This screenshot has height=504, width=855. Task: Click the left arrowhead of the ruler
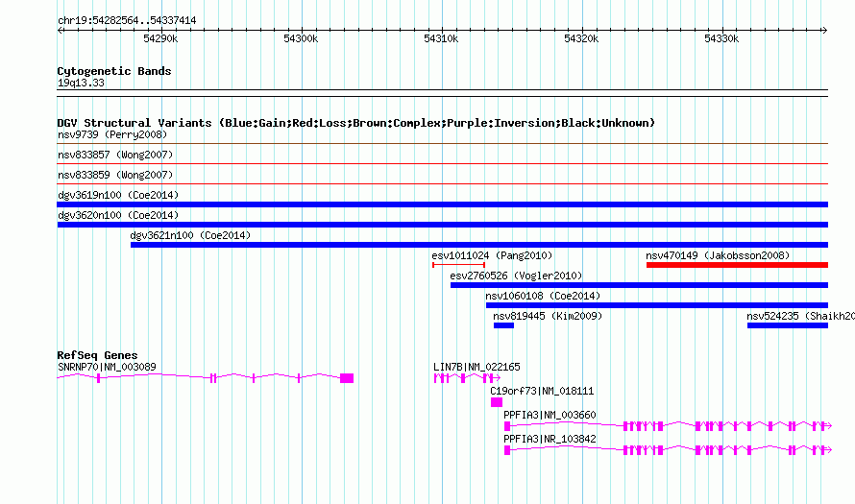[x=60, y=30]
